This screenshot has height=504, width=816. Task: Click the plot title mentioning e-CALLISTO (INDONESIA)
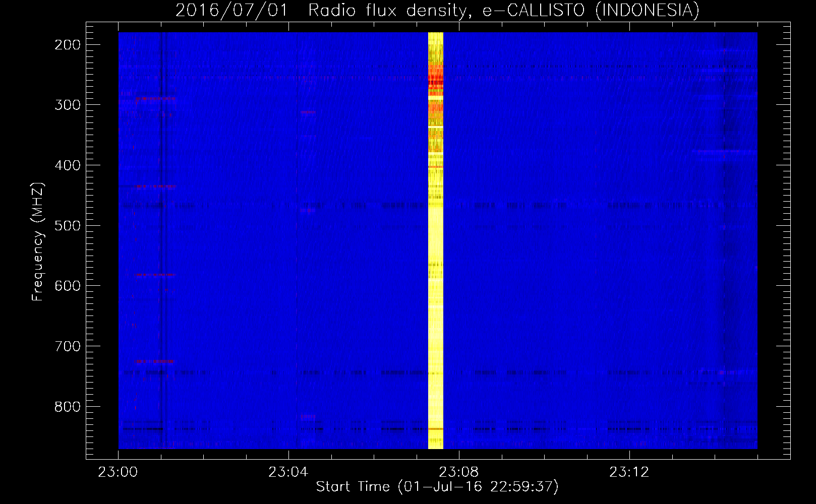coord(437,10)
